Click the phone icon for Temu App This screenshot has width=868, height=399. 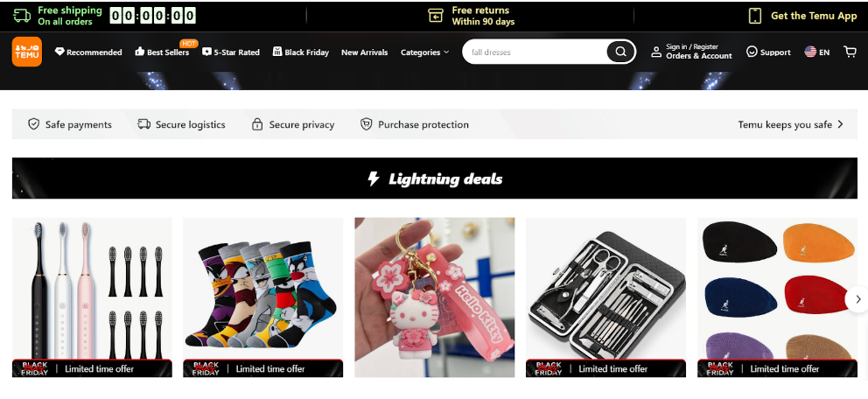tap(755, 16)
